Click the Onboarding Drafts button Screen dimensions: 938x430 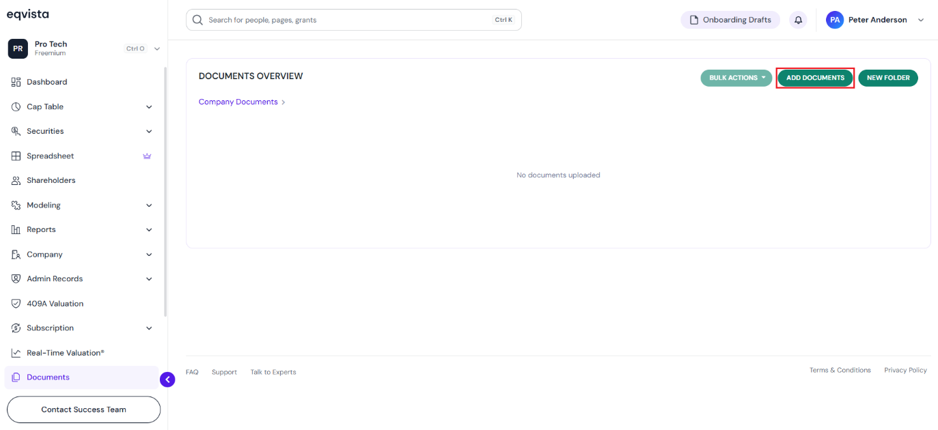730,20
